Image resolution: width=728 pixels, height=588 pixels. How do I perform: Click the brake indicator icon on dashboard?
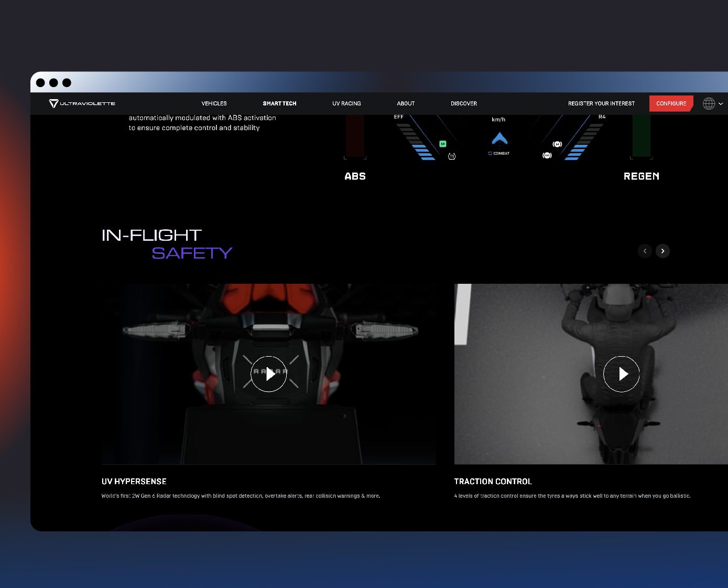click(x=557, y=144)
